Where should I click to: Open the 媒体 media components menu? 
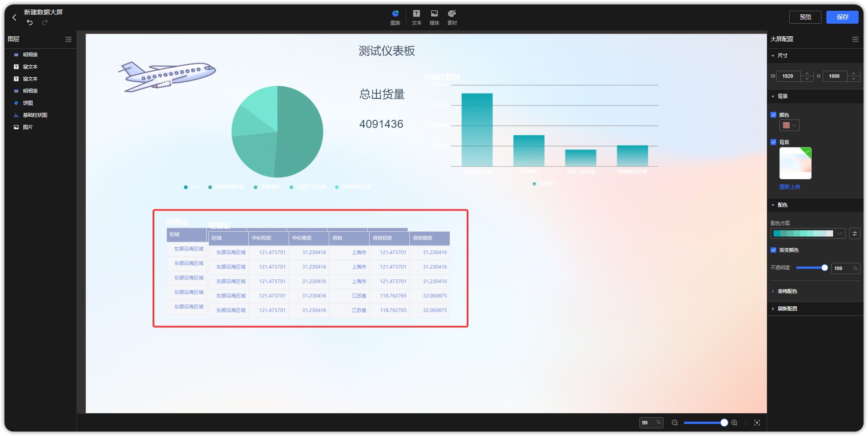click(434, 17)
